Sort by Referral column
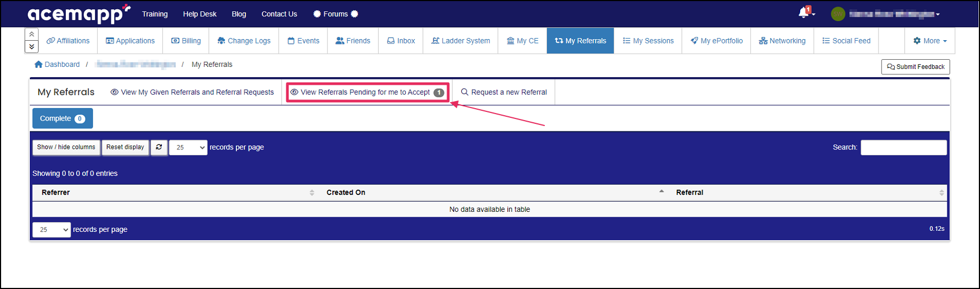 (807, 192)
